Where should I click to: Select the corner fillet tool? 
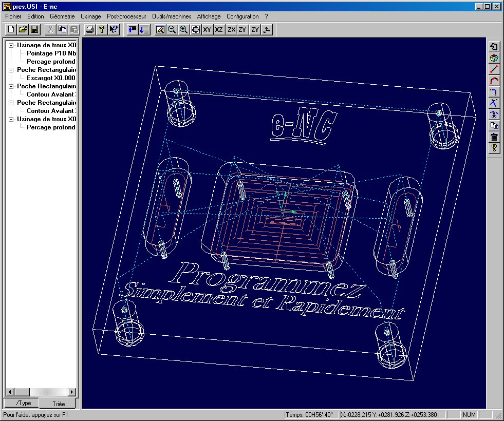pyautogui.click(x=494, y=92)
